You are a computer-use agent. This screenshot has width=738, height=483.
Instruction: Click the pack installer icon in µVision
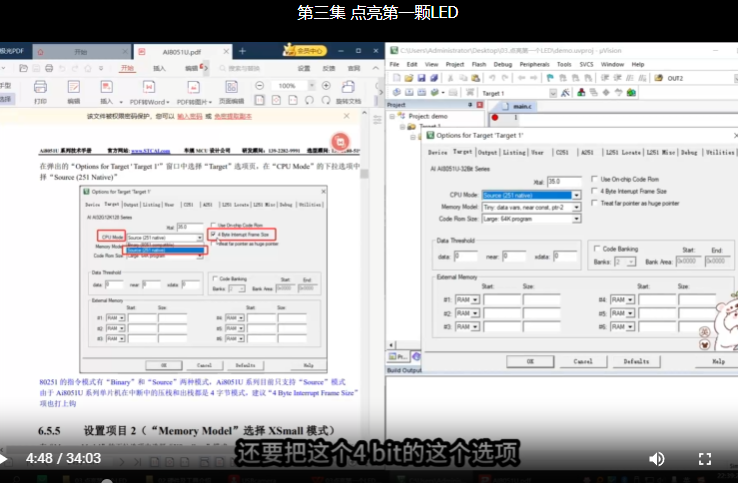(631, 93)
